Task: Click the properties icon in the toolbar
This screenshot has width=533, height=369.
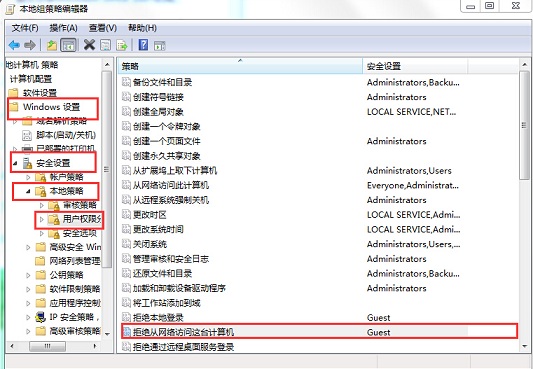Action: click(105, 45)
